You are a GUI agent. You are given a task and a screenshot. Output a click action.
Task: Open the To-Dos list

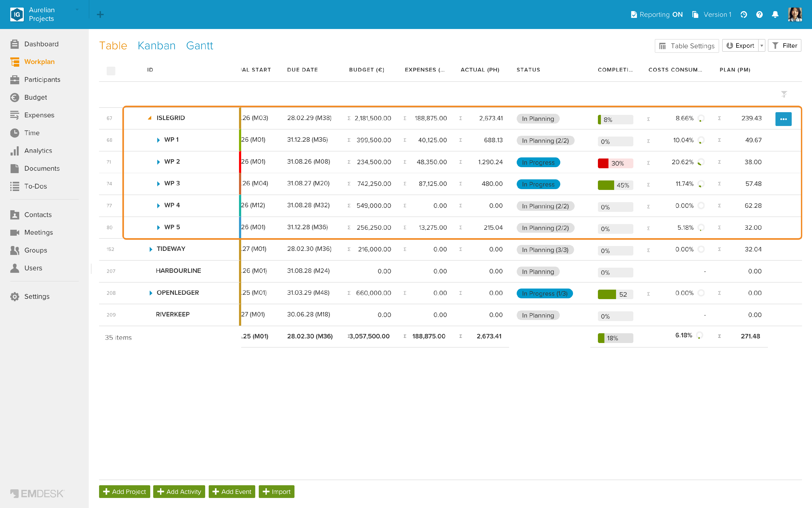click(28, 186)
